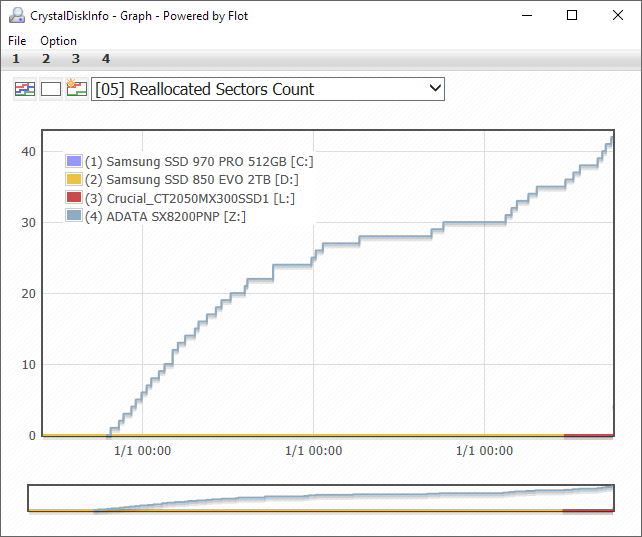642x537 pixels.
Task: Open the File menu
Action: click(17, 41)
